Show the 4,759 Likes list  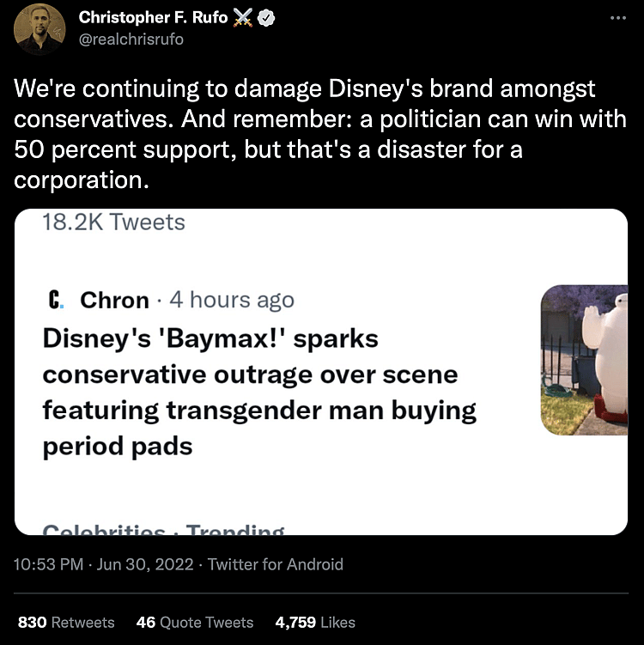click(x=315, y=622)
